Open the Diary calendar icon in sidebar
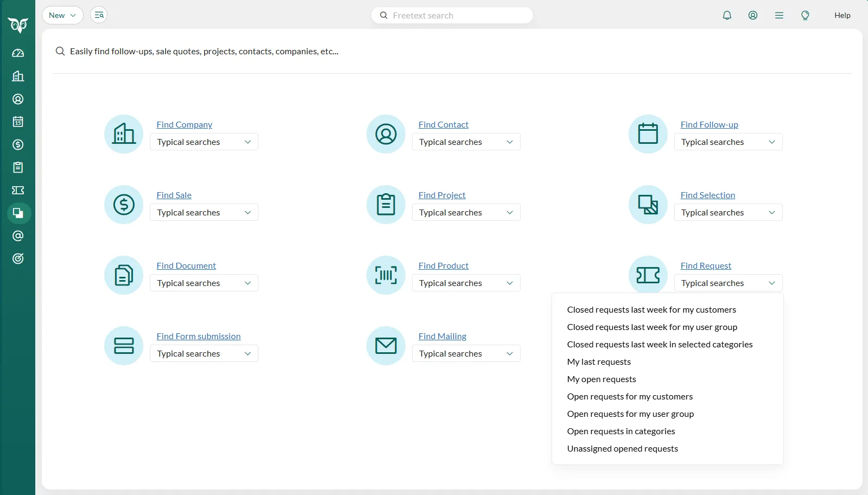 pos(18,122)
